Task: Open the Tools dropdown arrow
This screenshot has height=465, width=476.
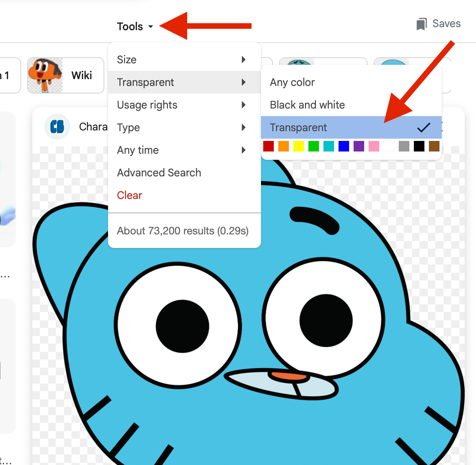Action: click(151, 26)
